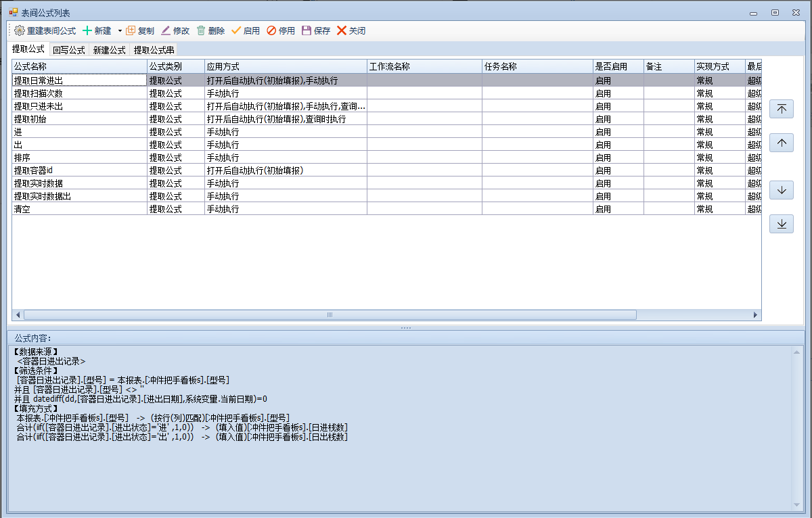
Task: Click the 保存 save disk icon
Action: pos(307,30)
